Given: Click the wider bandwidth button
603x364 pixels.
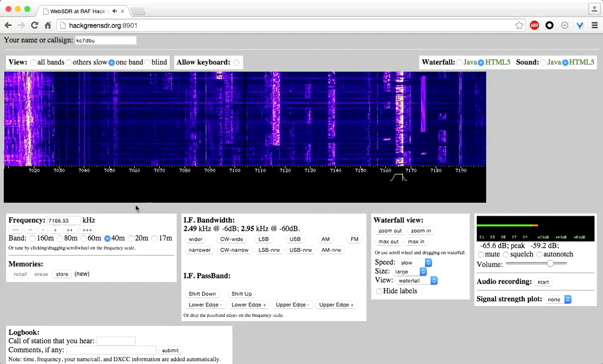Looking at the screenshot, I should tap(195, 239).
